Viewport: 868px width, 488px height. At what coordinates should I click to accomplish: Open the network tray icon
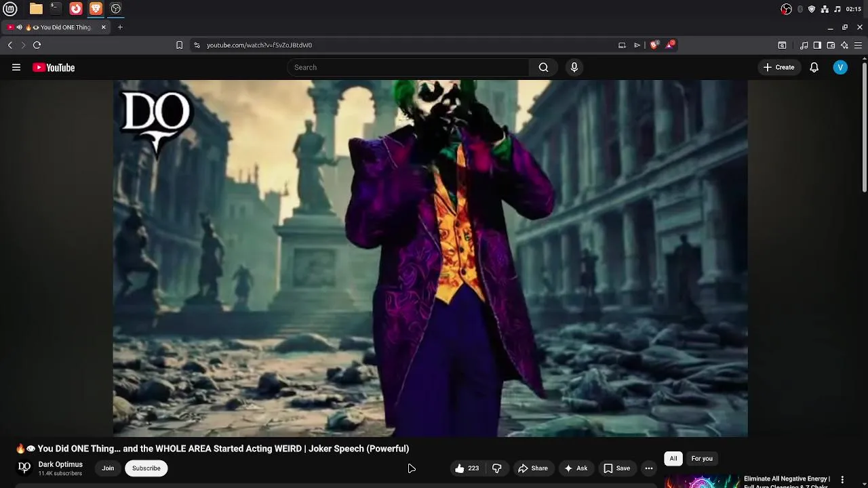pos(825,9)
